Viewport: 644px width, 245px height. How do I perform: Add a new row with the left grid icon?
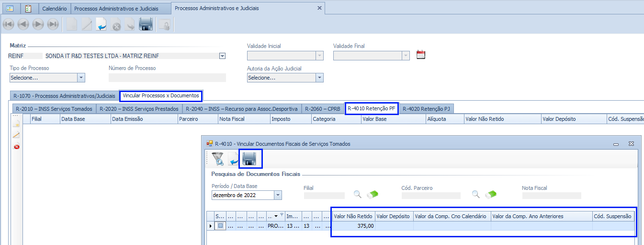tap(16, 124)
